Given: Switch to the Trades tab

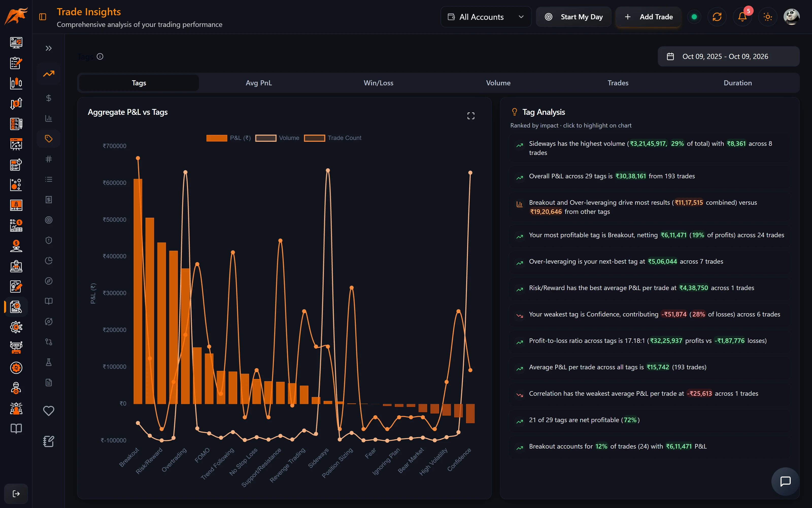Looking at the screenshot, I should (618, 83).
